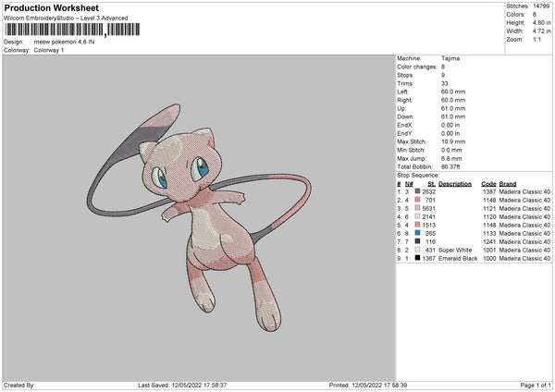The image size is (555, 392).
Task: Click the max stitch value '10.9 mm'
Action: pyautogui.click(x=453, y=141)
